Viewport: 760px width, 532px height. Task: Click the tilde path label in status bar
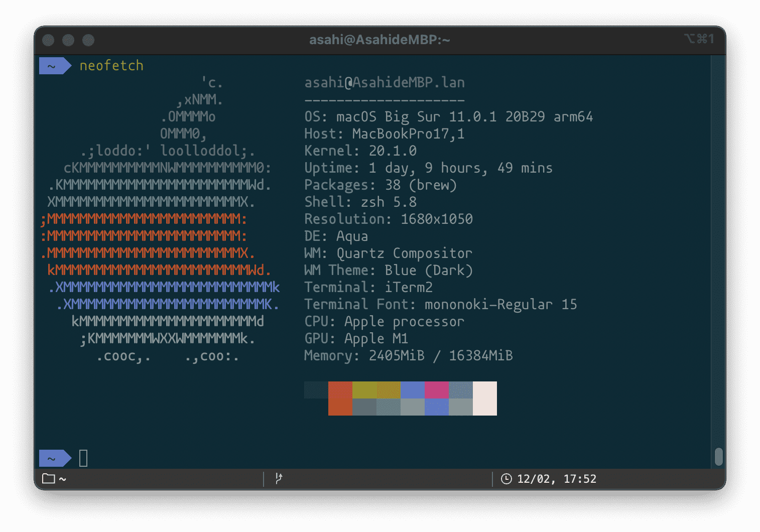pyautogui.click(x=63, y=479)
